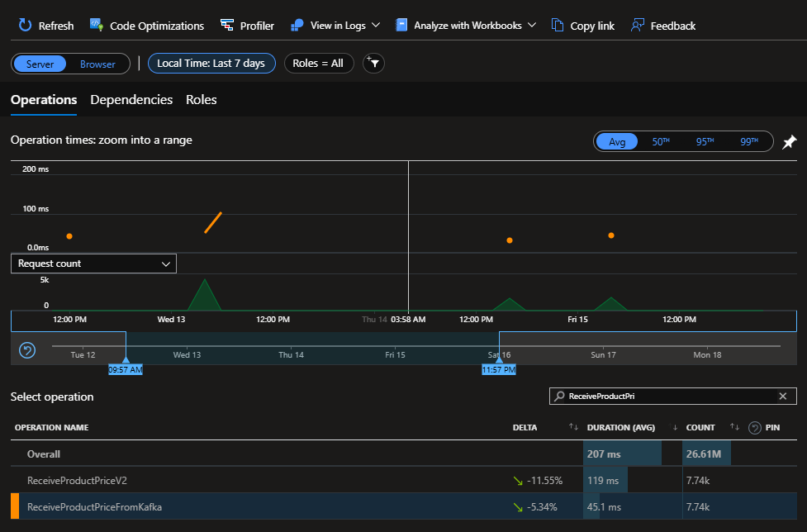Image resolution: width=807 pixels, height=532 pixels.
Task: Select the Avg percentile option
Action: point(616,141)
